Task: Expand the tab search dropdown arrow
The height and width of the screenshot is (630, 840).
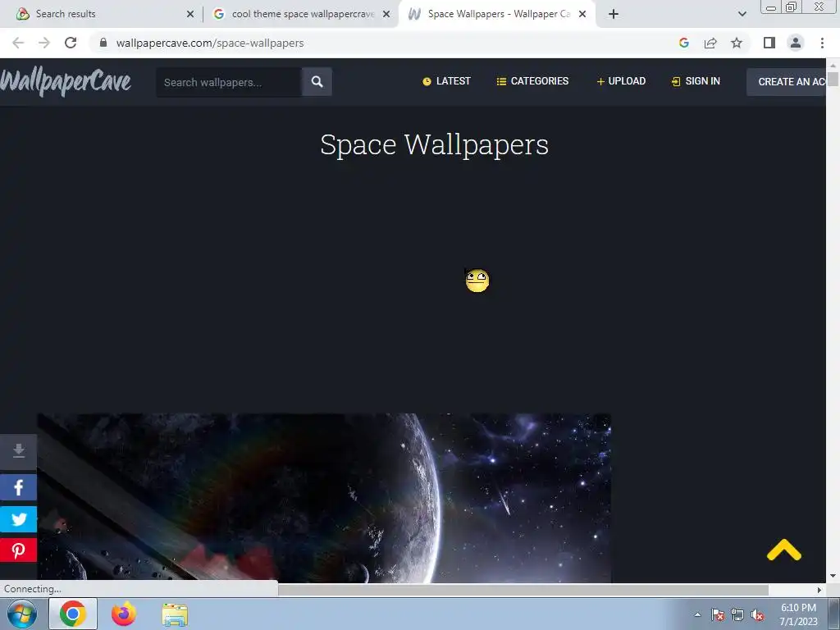Action: tap(742, 15)
